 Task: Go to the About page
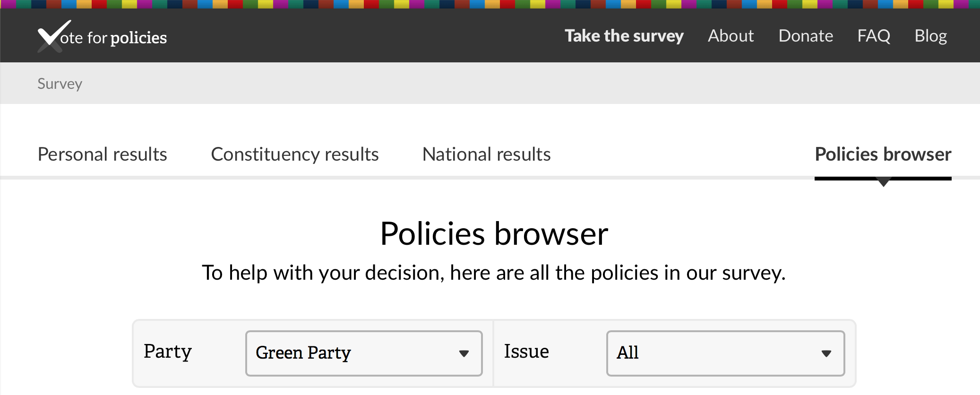click(x=731, y=36)
